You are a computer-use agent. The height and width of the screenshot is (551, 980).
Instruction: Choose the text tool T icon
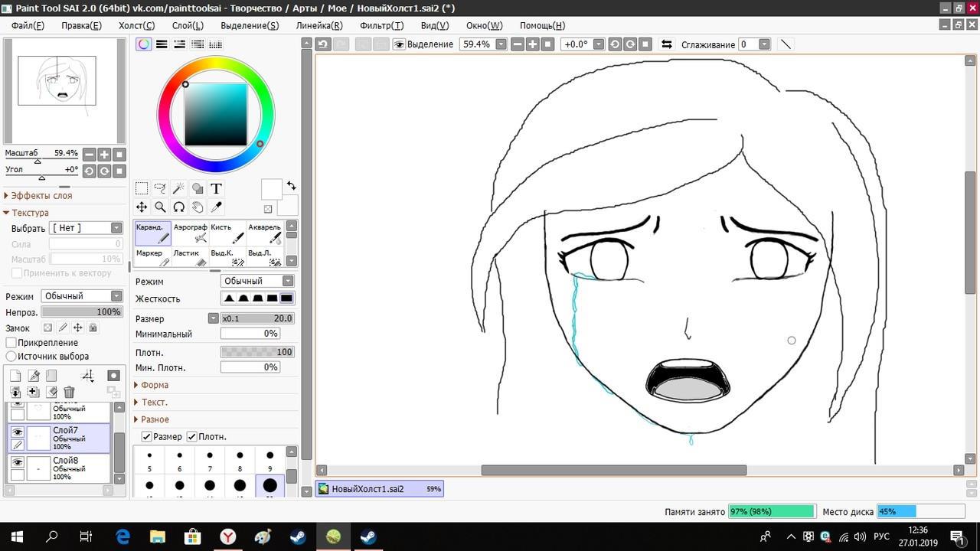(x=216, y=188)
